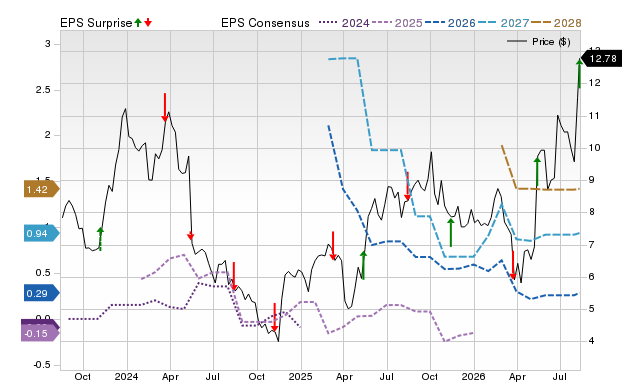Select the red surprise arrow in August 2024
Viewport: 640px width, 382px height.
tap(234, 276)
